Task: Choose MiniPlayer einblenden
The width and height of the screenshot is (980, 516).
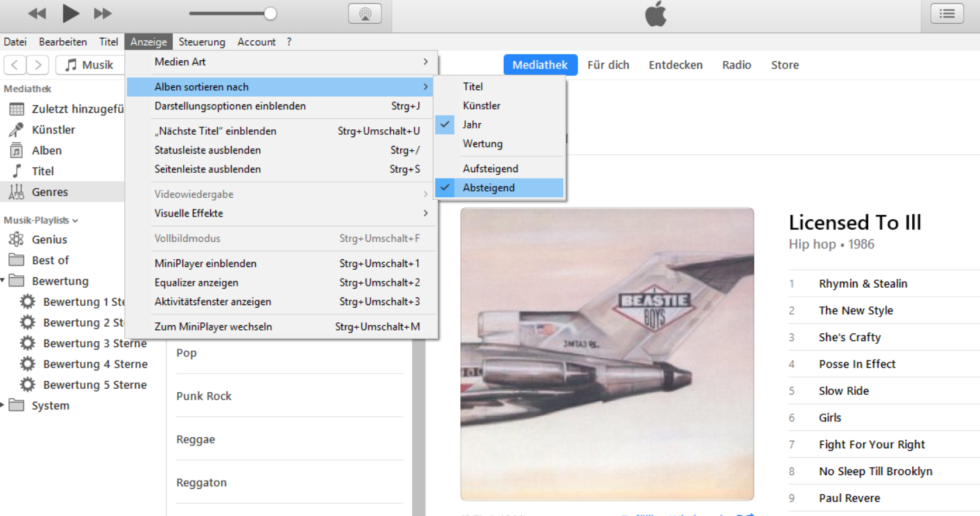Action: (x=281, y=264)
